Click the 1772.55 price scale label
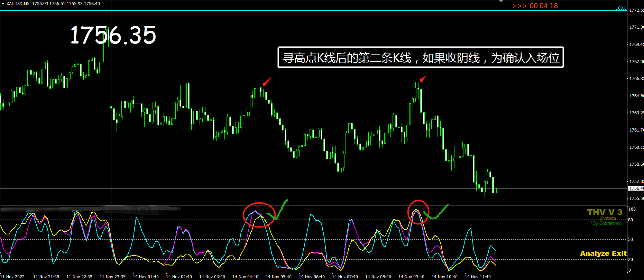 [x=636, y=10]
